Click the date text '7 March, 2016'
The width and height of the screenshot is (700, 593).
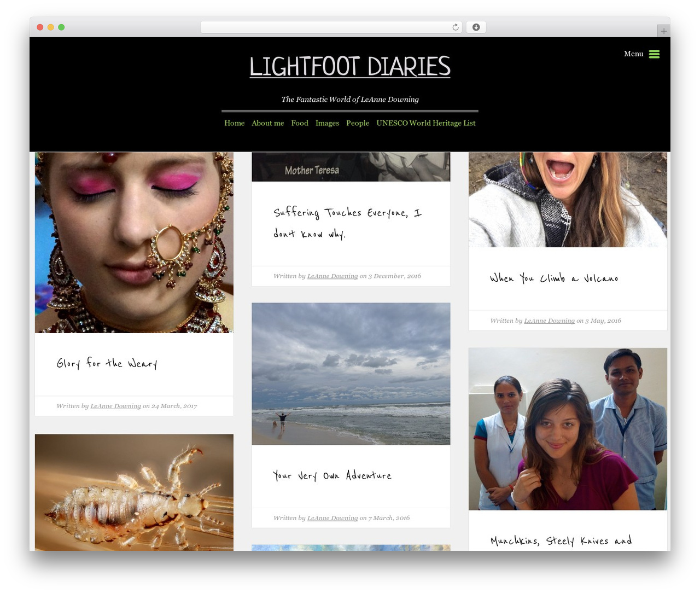389,518
